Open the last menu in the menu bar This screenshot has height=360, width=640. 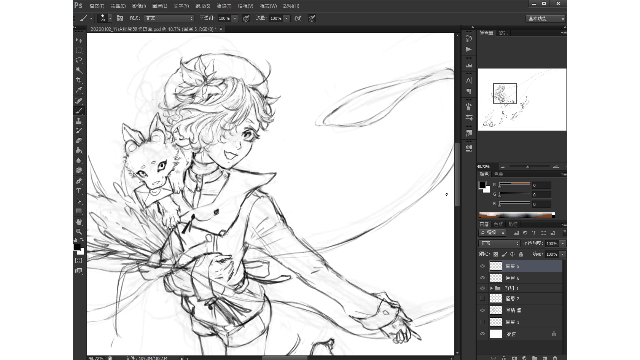coord(291,6)
